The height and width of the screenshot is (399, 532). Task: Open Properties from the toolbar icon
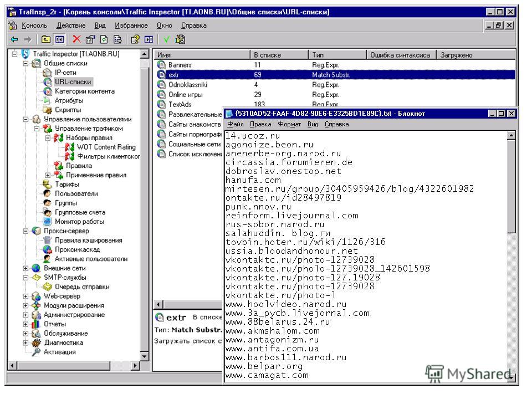90,40
